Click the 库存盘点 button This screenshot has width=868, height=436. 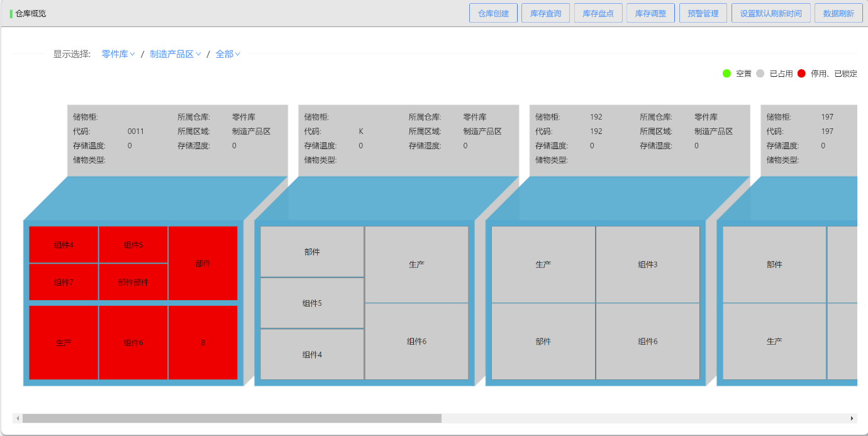click(598, 13)
